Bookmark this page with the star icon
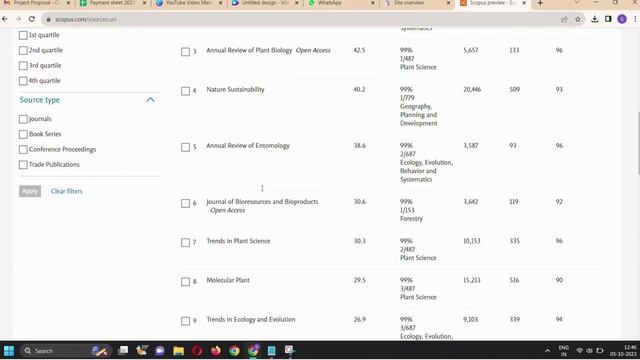Screen dimensions: 640x360 coord(578,19)
